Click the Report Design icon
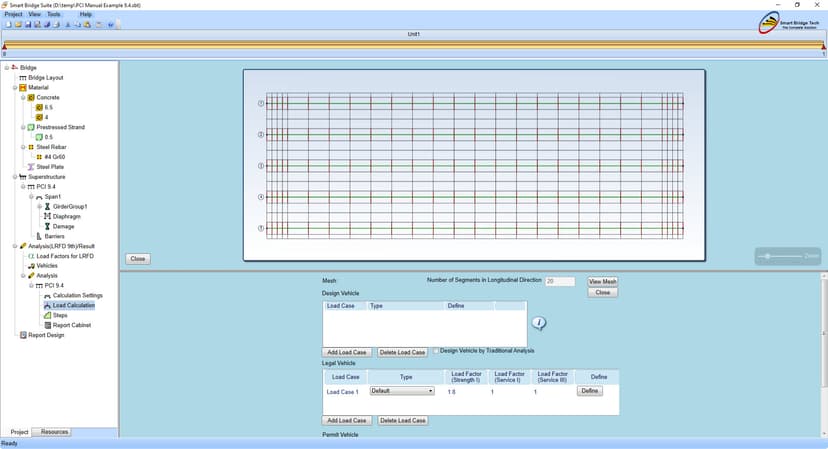This screenshot has height=449, width=828. click(x=23, y=335)
